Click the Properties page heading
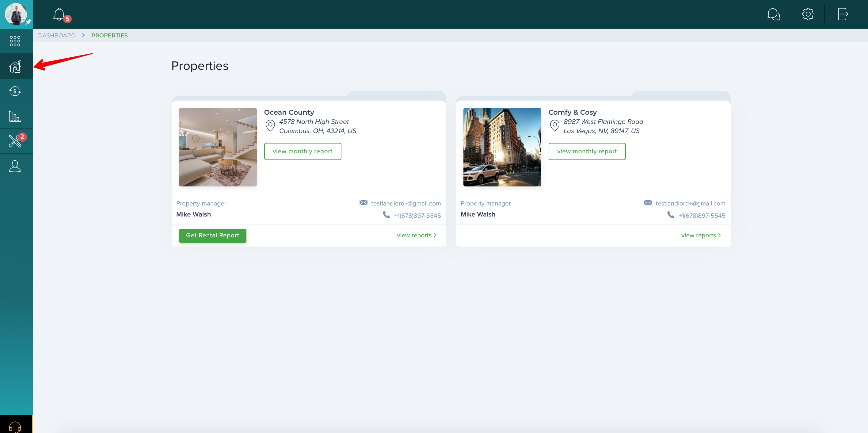The image size is (868, 433). [x=200, y=66]
